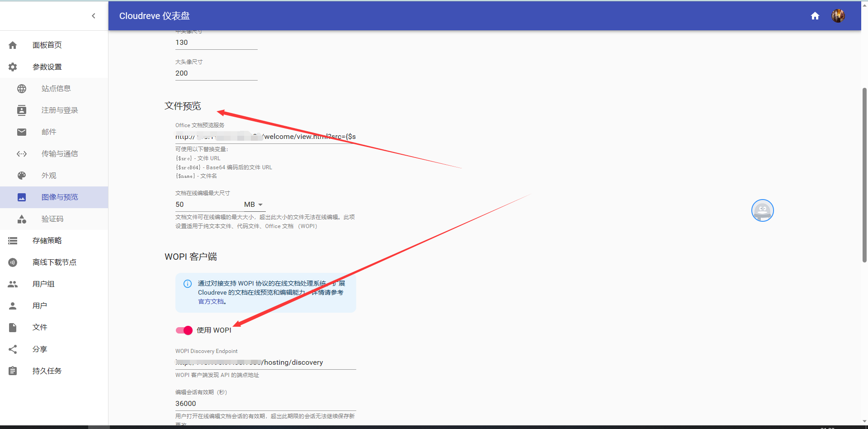Click the home icon in top bar
Image resolution: width=868 pixels, height=429 pixels.
tap(815, 16)
